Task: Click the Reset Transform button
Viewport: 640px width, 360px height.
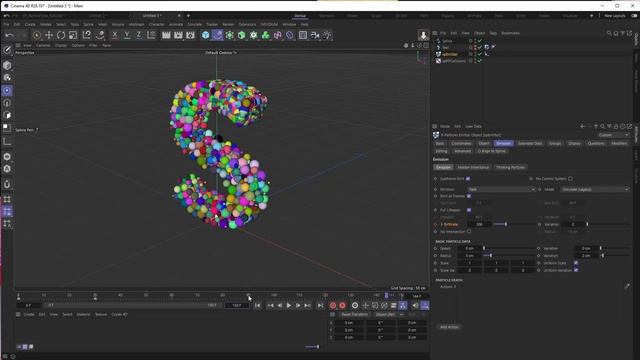Action: coord(355,315)
